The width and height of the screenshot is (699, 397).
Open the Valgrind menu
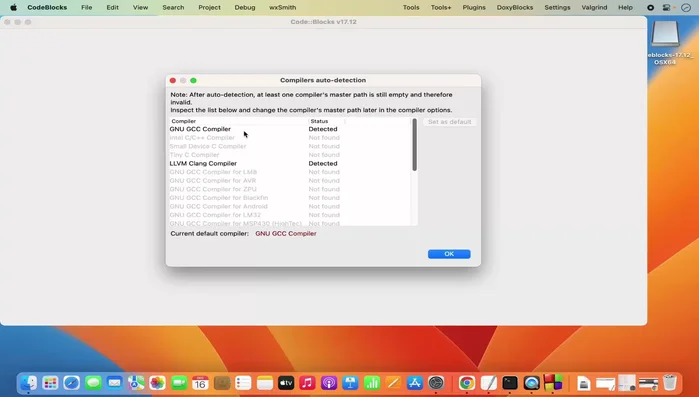click(x=594, y=8)
